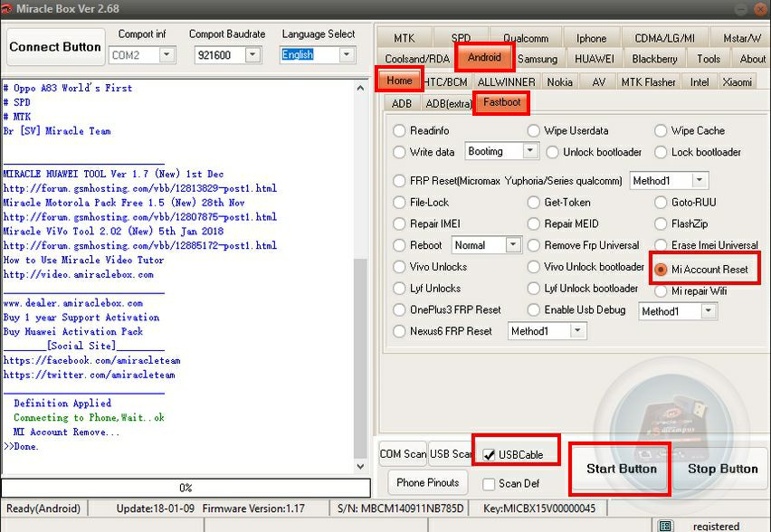Switch to the Fastboot sub-tab
The image size is (771, 532).
[501, 102]
